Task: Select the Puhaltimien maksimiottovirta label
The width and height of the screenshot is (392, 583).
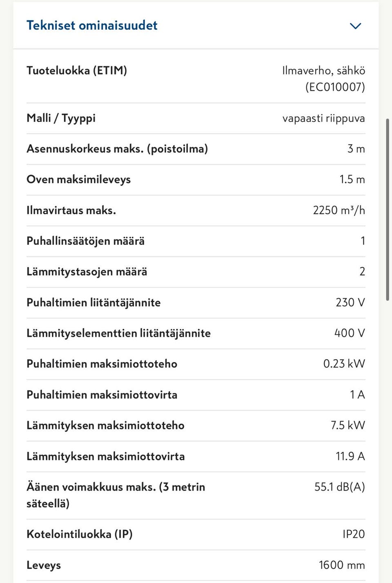Action: pyautogui.click(x=102, y=395)
